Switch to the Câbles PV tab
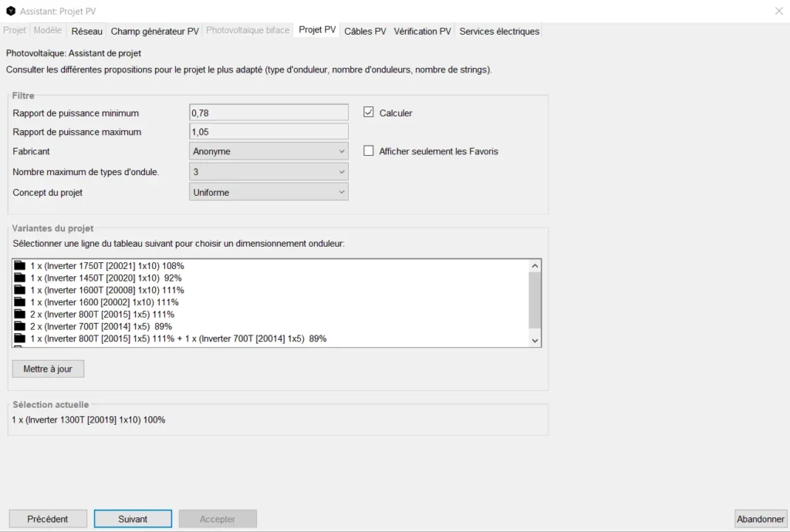 tap(365, 31)
